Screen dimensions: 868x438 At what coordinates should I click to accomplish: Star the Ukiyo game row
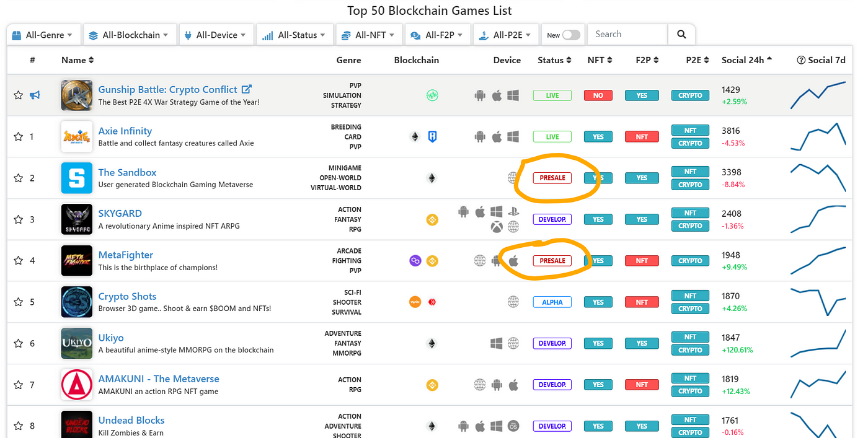point(19,343)
